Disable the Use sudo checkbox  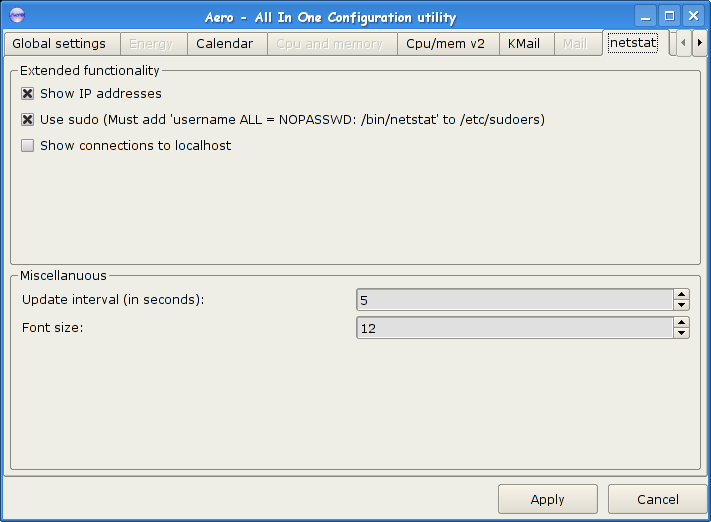pos(28,119)
